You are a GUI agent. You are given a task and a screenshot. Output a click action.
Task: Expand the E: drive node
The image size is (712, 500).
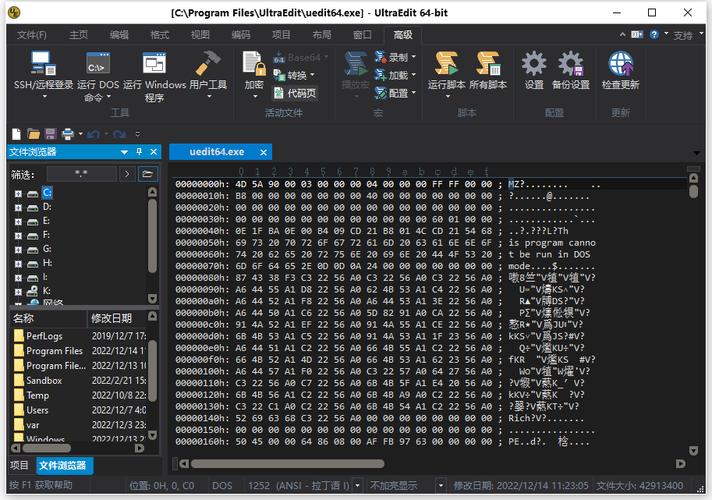[18, 222]
